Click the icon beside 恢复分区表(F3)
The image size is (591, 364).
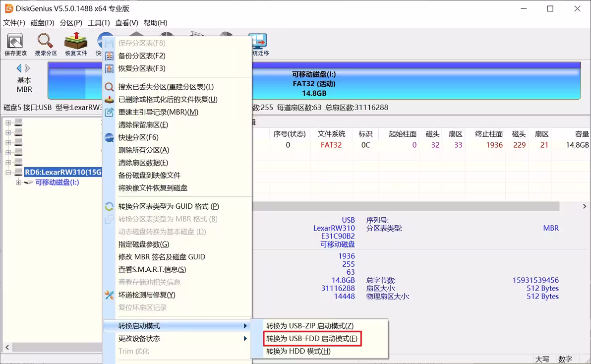(x=109, y=68)
